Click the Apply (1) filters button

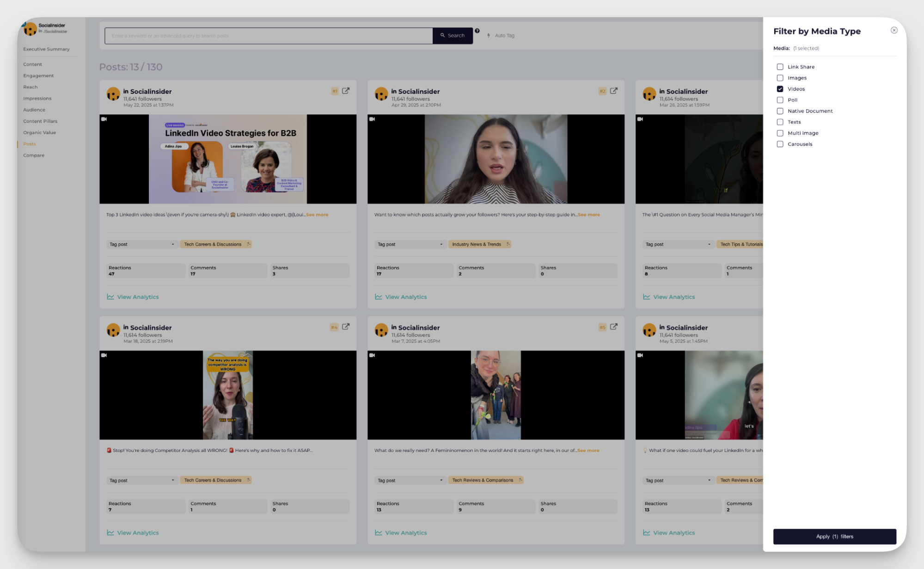pyautogui.click(x=834, y=536)
